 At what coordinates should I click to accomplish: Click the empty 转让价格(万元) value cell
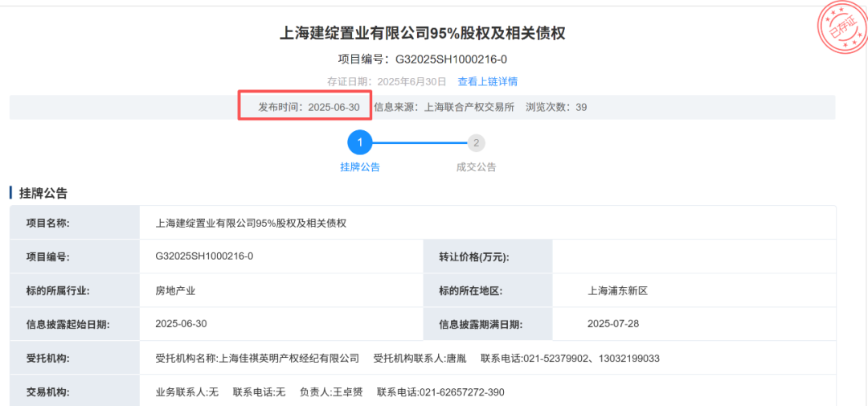pyautogui.click(x=693, y=256)
